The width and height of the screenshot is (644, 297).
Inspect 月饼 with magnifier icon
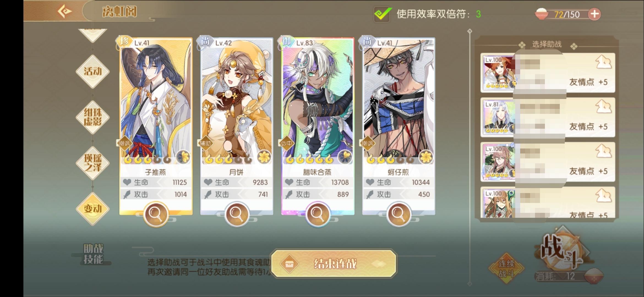click(x=236, y=214)
